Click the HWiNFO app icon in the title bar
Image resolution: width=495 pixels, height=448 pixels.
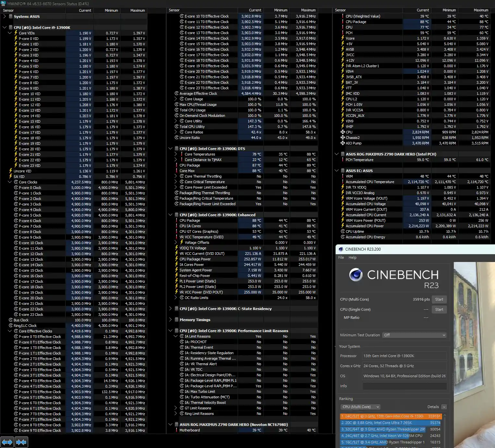[4, 4]
